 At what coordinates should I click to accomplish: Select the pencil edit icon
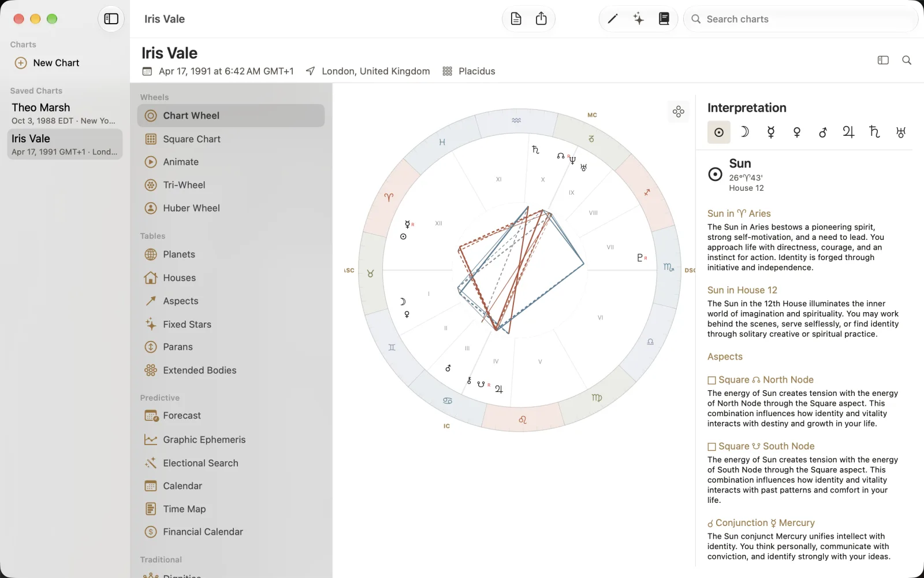point(613,19)
